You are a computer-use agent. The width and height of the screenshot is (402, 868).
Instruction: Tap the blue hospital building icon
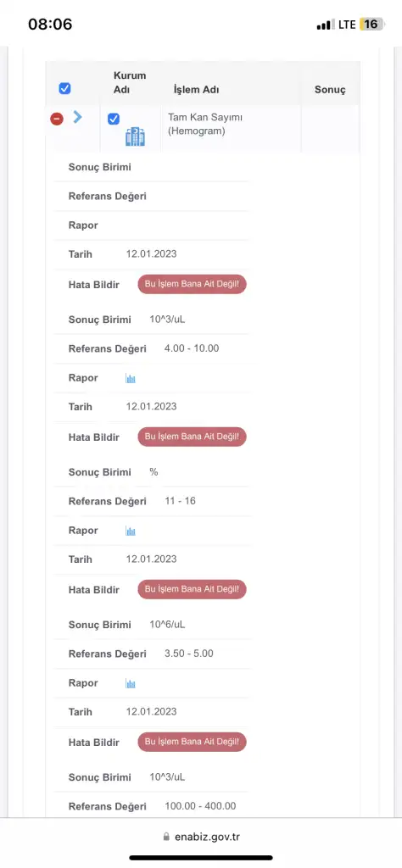tap(135, 136)
